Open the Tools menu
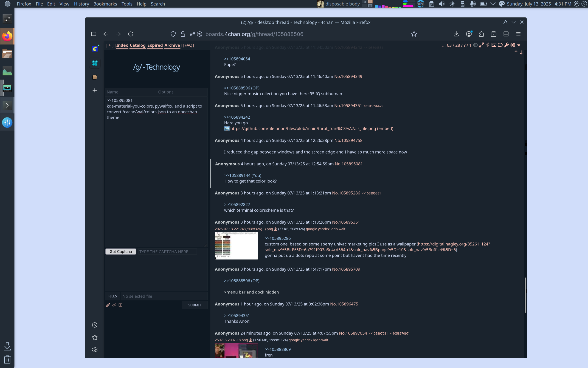 (127, 4)
